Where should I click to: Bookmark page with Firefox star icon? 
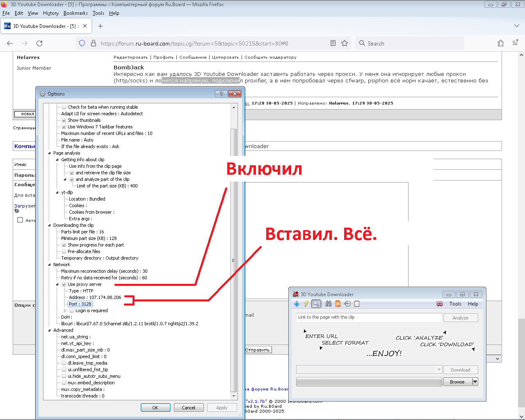tap(345, 43)
